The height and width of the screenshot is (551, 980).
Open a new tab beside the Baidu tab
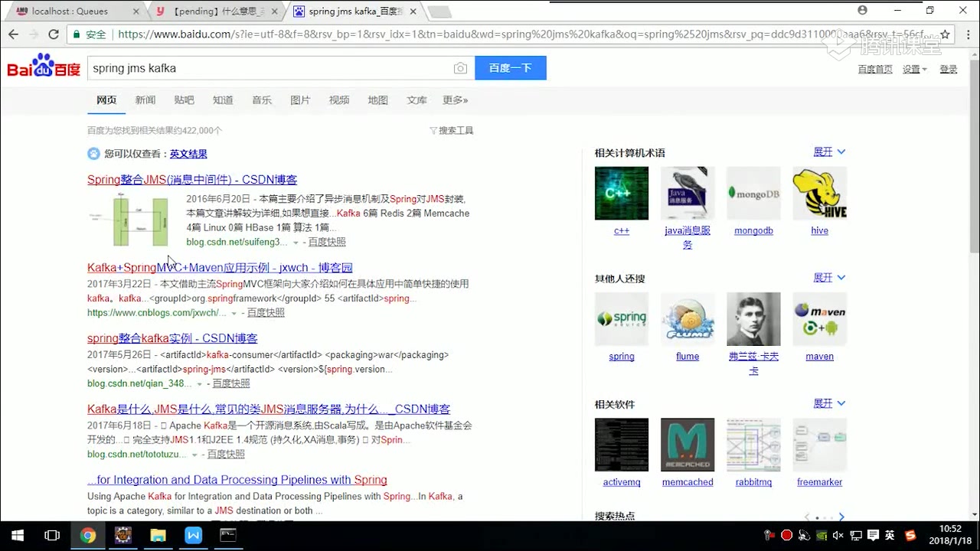pyautogui.click(x=439, y=11)
